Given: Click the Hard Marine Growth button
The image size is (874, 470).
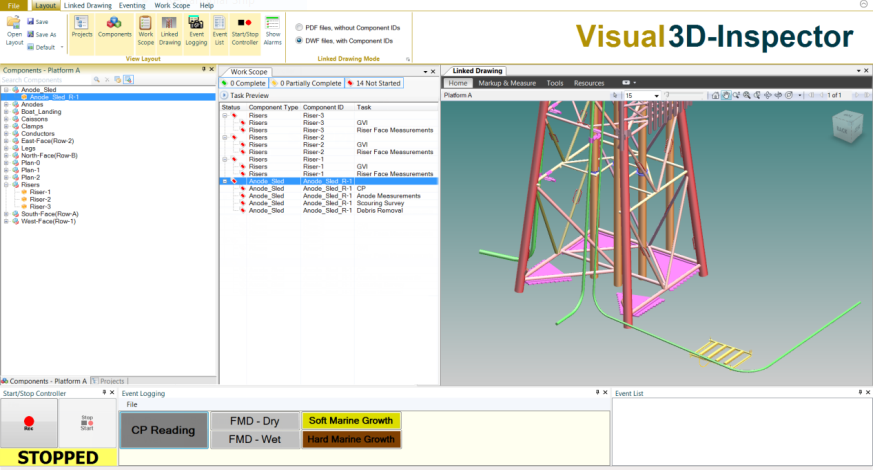Looking at the screenshot, I should click(x=351, y=439).
